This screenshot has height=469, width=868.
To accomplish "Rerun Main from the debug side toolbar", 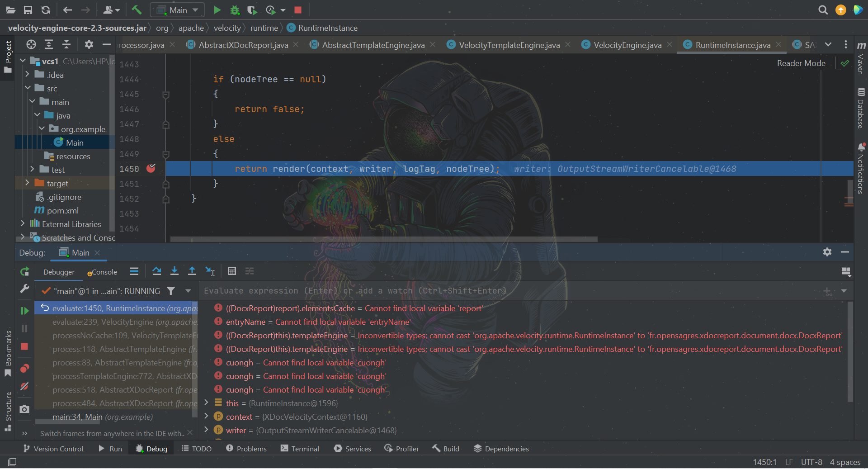I will click(x=24, y=271).
